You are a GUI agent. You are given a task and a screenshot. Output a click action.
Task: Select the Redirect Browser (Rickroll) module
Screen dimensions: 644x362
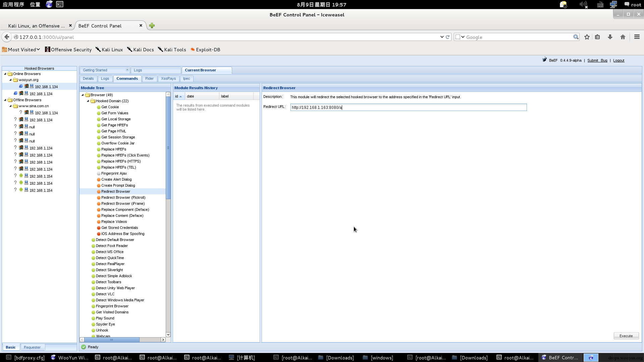[x=123, y=197]
